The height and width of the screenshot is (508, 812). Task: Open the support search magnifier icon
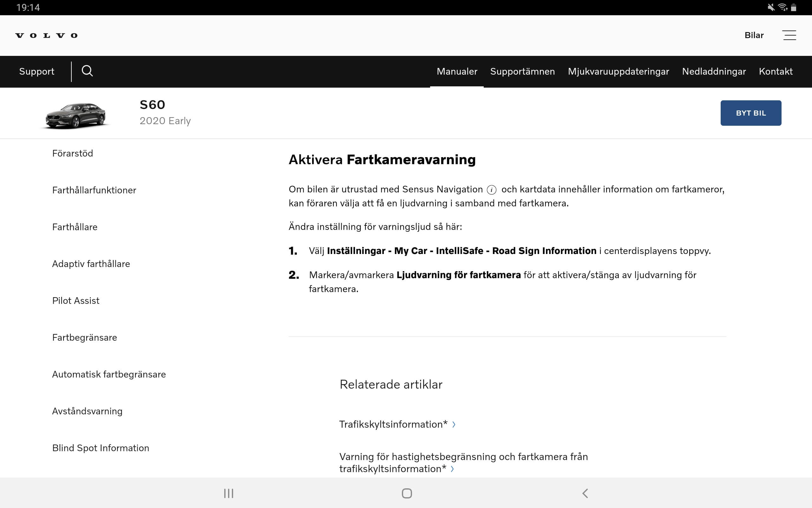tap(87, 71)
